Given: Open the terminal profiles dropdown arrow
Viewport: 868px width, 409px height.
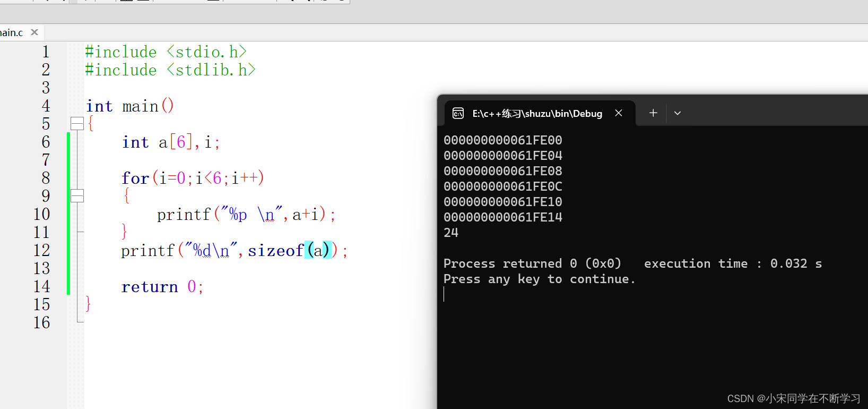Looking at the screenshot, I should point(678,113).
